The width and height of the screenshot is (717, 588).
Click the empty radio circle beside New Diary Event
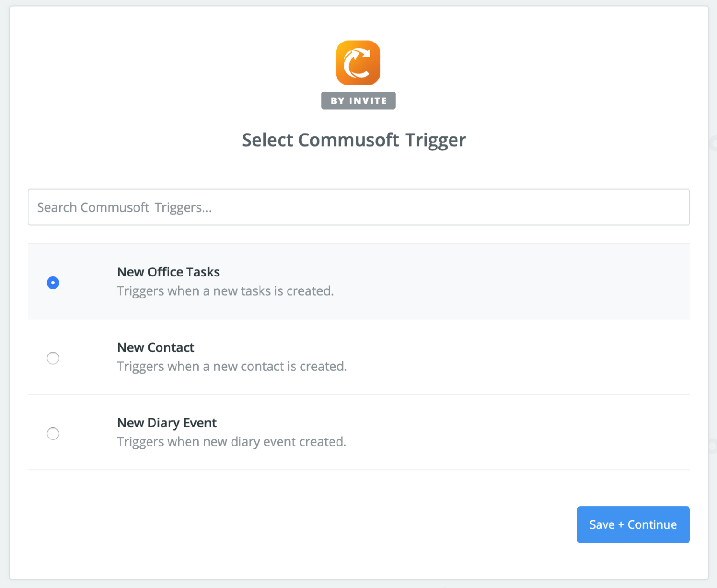click(53, 434)
